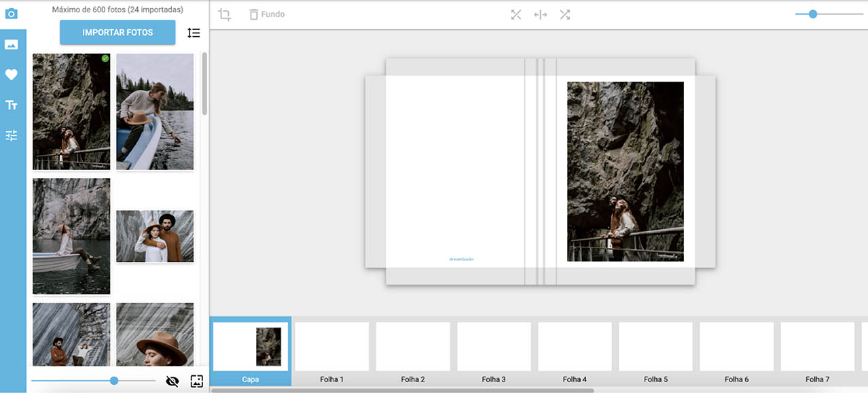The image size is (868, 393).
Task: Click the camera icon in the sidebar
Action: 11,14
